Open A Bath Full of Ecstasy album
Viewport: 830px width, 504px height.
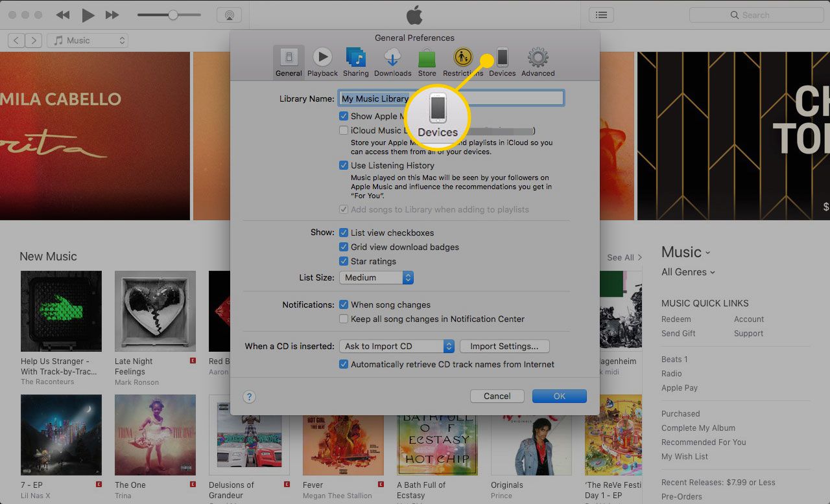pyautogui.click(x=437, y=446)
